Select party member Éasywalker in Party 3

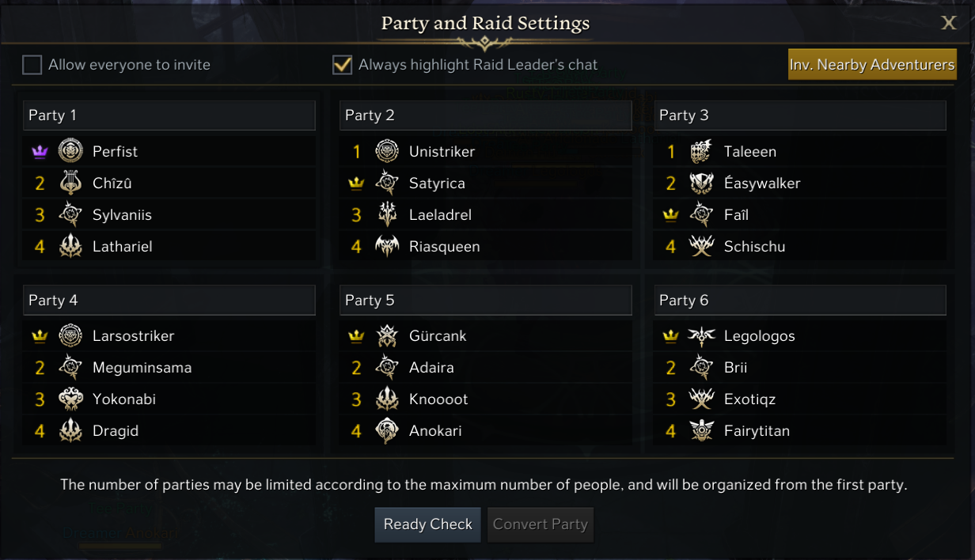(x=762, y=183)
